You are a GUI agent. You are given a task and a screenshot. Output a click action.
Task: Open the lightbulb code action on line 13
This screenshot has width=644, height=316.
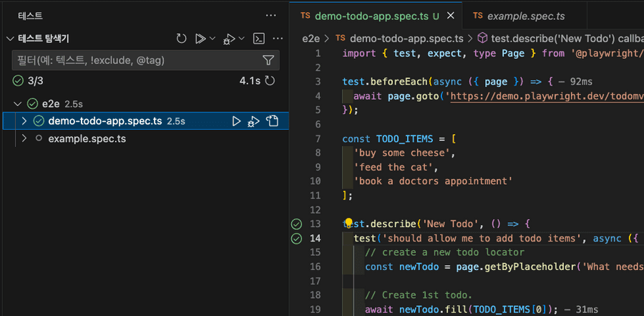348,223
